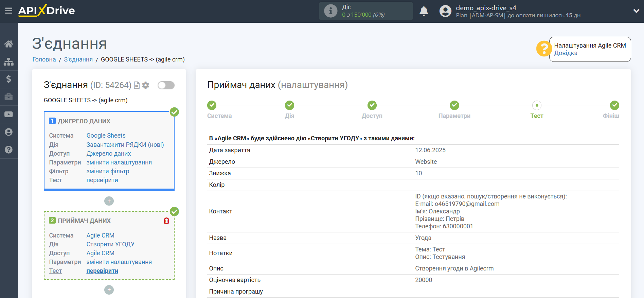Screen dimensions: 644x298
Task: Click the 12.06.2025 closing date value
Action: pyautogui.click(x=430, y=150)
